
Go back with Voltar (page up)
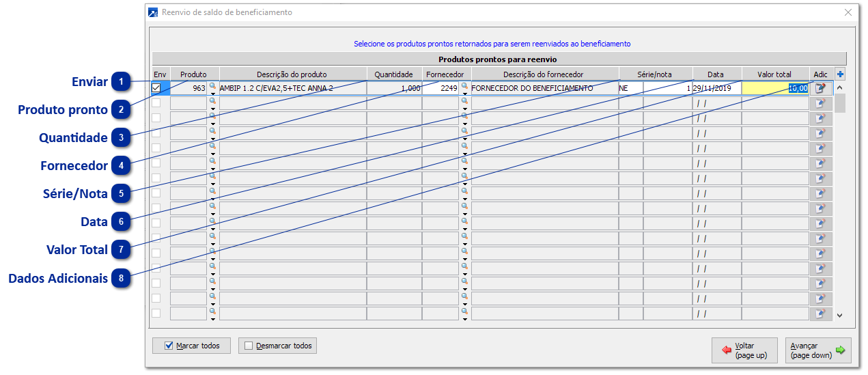click(x=744, y=350)
